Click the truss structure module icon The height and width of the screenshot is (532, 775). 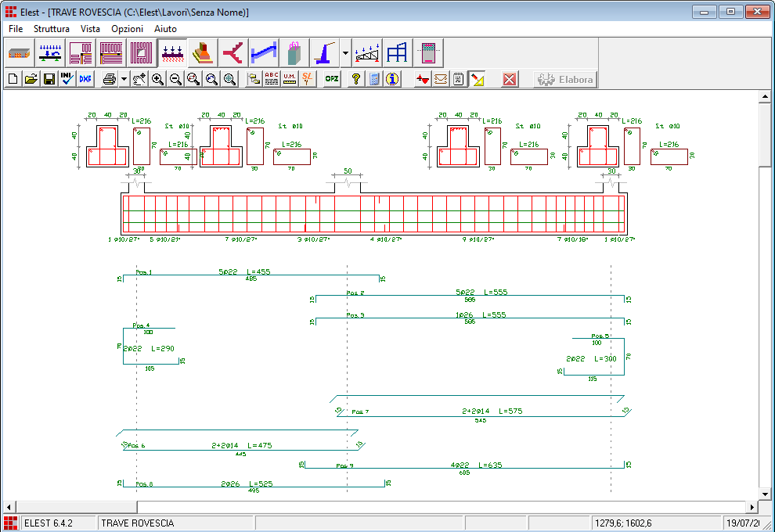click(x=367, y=52)
